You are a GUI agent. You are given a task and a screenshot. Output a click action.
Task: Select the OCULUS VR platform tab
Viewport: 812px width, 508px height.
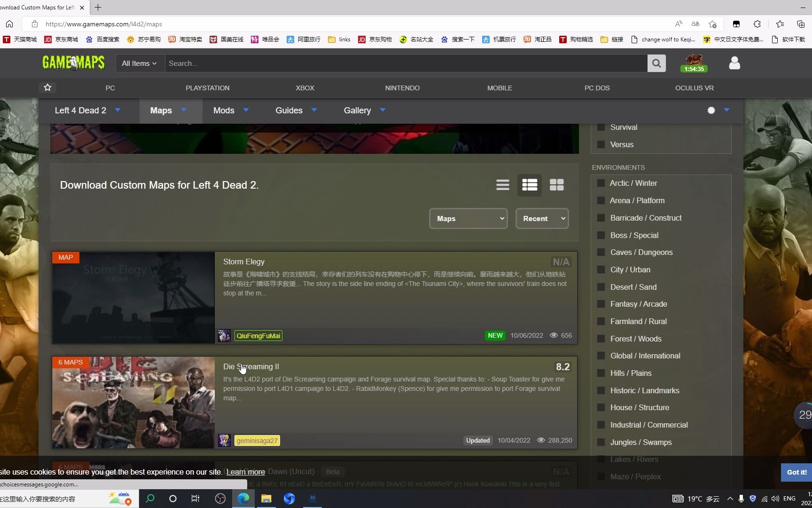pos(694,88)
